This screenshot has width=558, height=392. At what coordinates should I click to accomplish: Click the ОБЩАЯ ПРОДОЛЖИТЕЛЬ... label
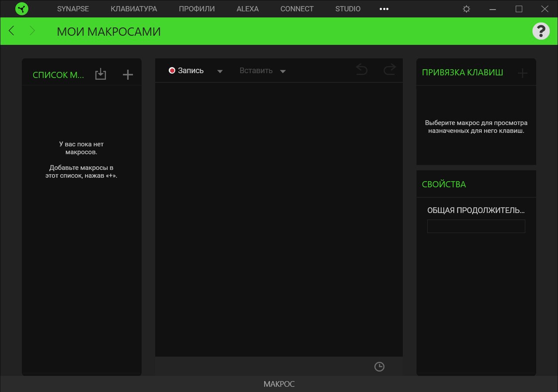(476, 210)
